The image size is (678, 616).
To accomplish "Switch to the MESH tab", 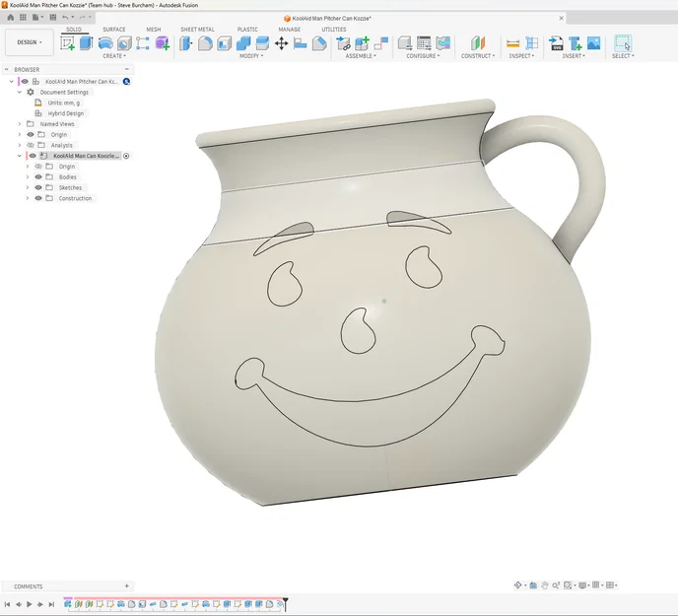I will point(154,30).
